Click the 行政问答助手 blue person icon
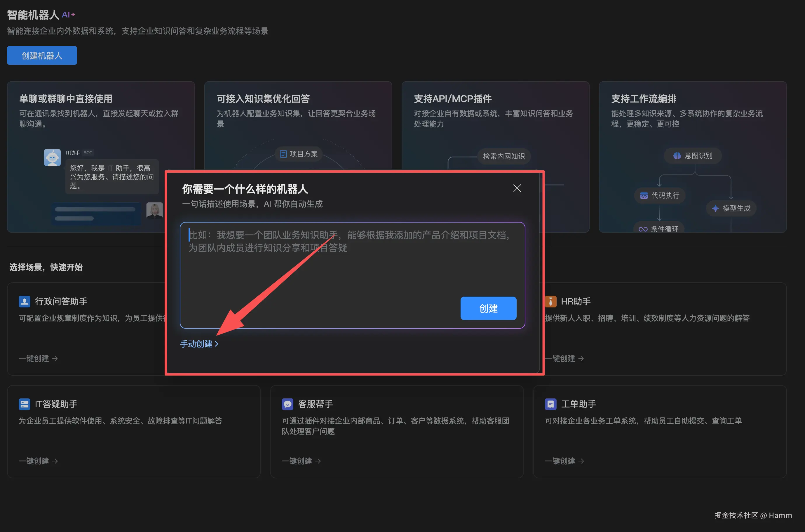 [24, 301]
